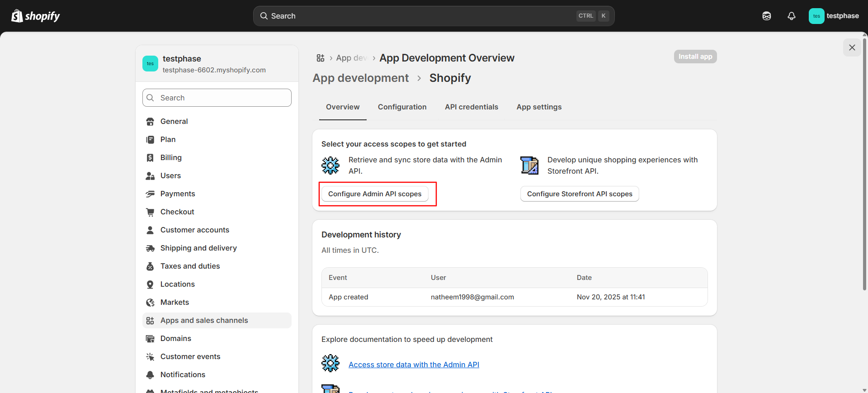
Task: Open Customer events settings
Action: point(217,356)
